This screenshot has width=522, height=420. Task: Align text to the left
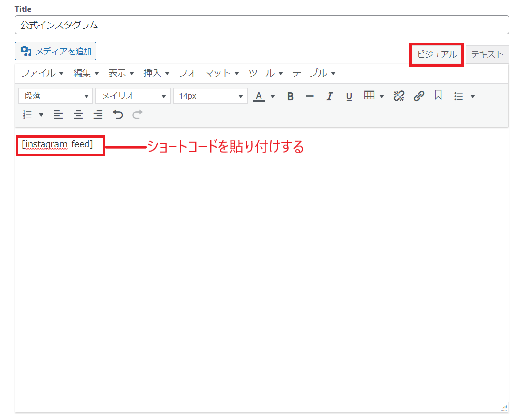click(x=58, y=115)
